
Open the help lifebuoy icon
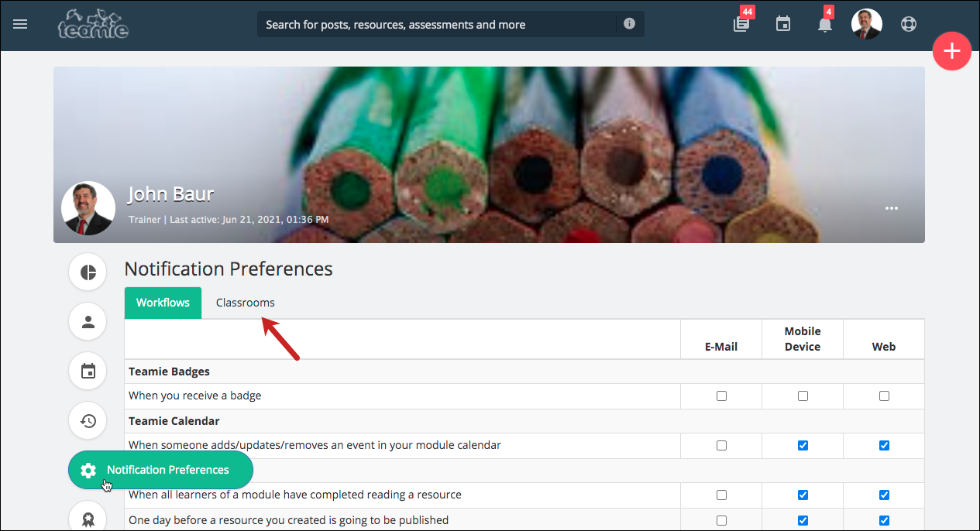pyautogui.click(x=908, y=24)
